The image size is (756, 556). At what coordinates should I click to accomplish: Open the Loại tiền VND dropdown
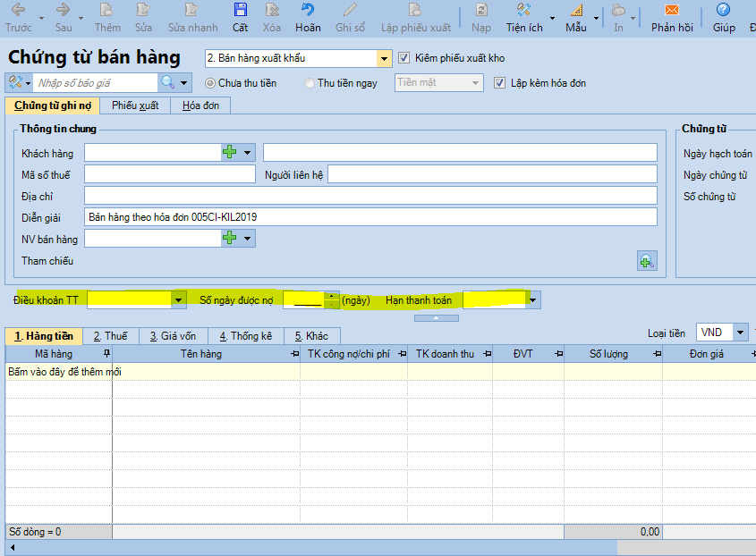point(740,333)
